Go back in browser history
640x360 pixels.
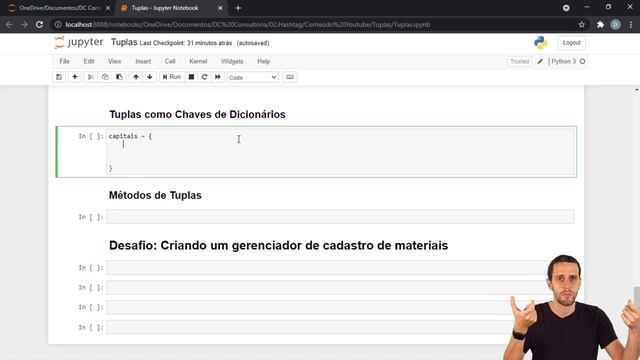point(9,24)
